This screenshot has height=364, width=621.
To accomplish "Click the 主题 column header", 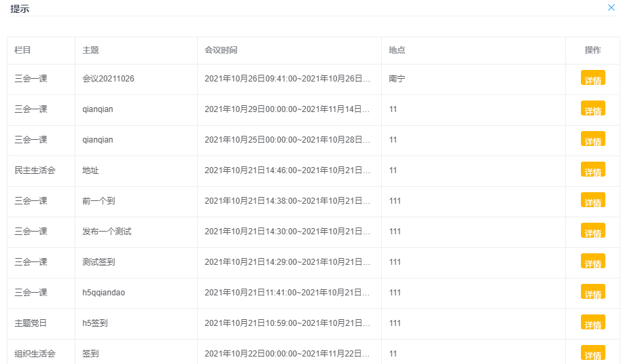I will pyautogui.click(x=90, y=50).
